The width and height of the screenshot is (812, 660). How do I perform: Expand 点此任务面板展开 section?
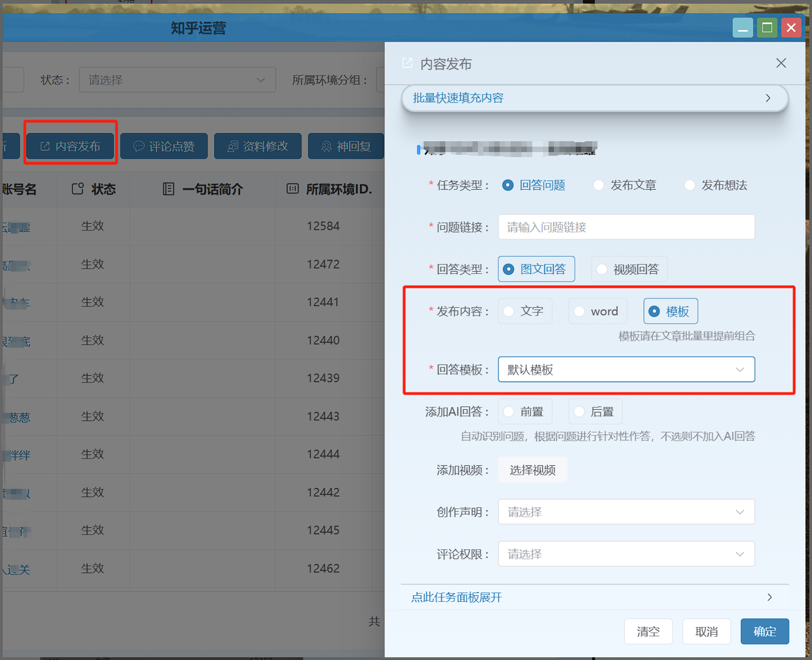(595, 597)
